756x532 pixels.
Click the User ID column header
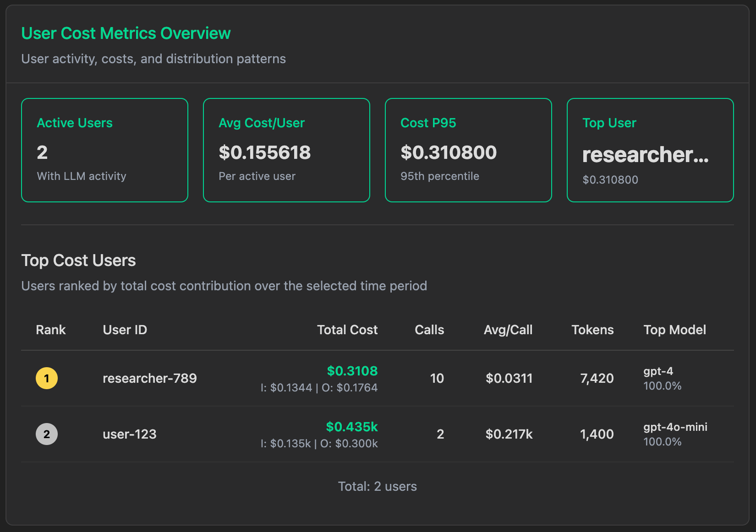(x=125, y=330)
